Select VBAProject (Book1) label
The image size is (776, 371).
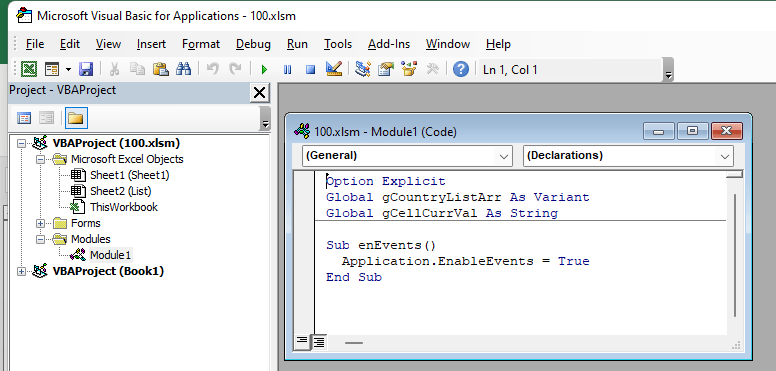[108, 272]
